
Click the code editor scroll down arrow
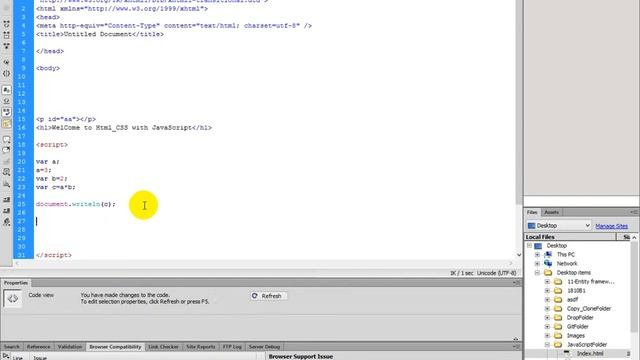pyautogui.click(x=519, y=255)
